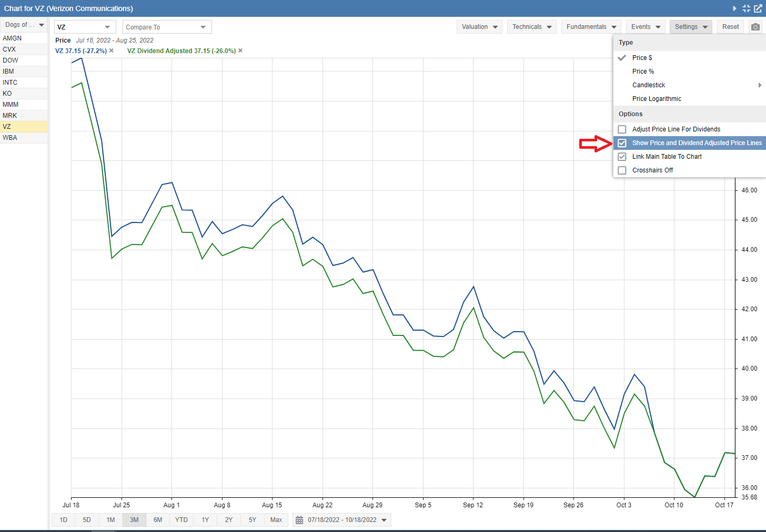
Task: Select Price Logarithmic chart type
Action: tap(690, 99)
